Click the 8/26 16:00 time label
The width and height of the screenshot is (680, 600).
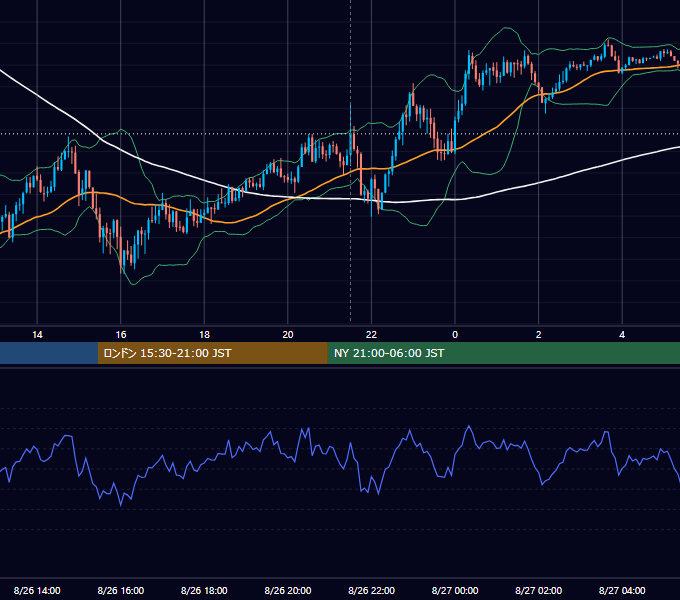[121, 590]
